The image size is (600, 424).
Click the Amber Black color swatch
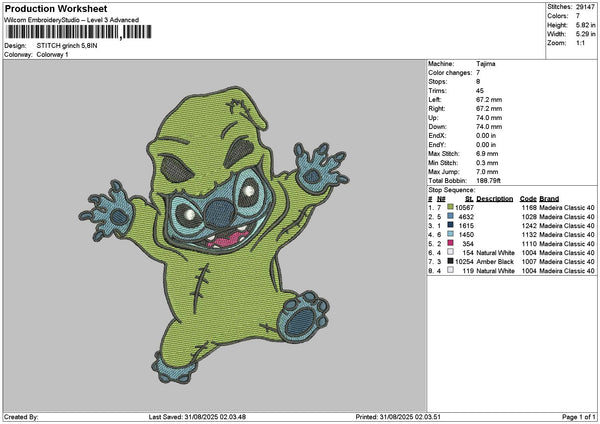pyautogui.click(x=450, y=261)
